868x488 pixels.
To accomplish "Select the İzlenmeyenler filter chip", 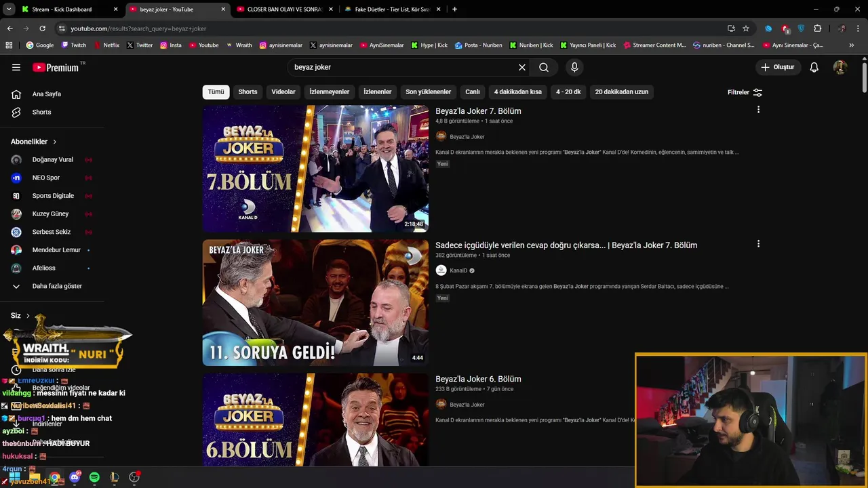I will [330, 91].
